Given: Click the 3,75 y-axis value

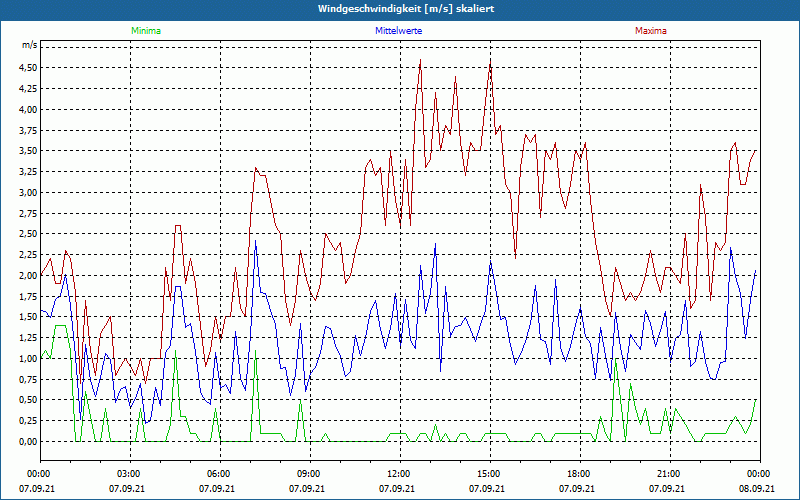Looking at the screenshot, I should (28, 131).
